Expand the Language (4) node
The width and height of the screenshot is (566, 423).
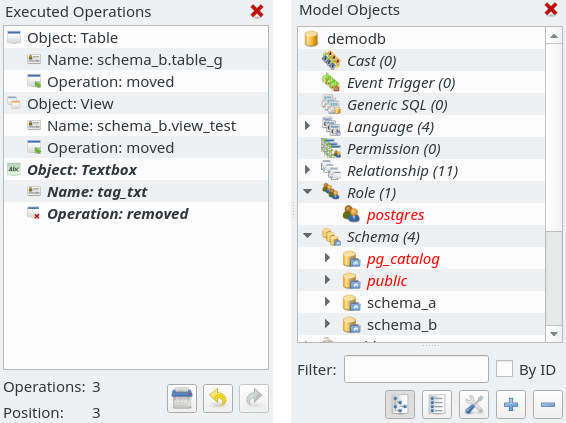click(308, 126)
